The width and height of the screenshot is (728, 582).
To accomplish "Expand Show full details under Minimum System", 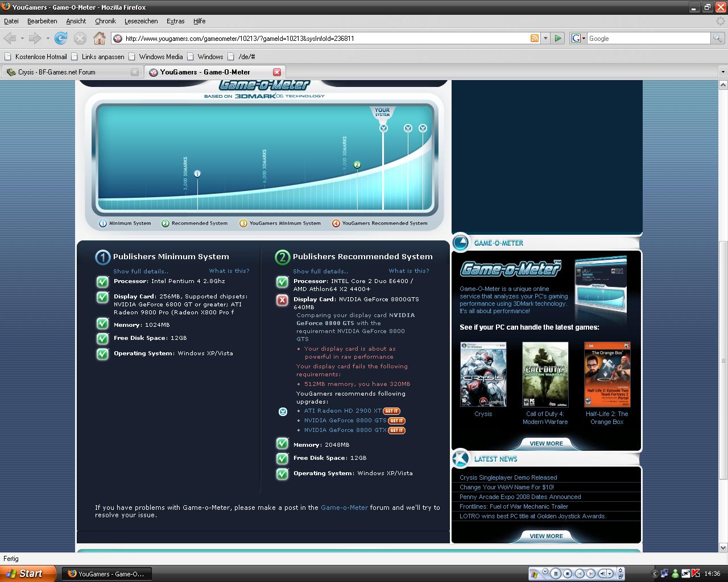I will click(140, 271).
